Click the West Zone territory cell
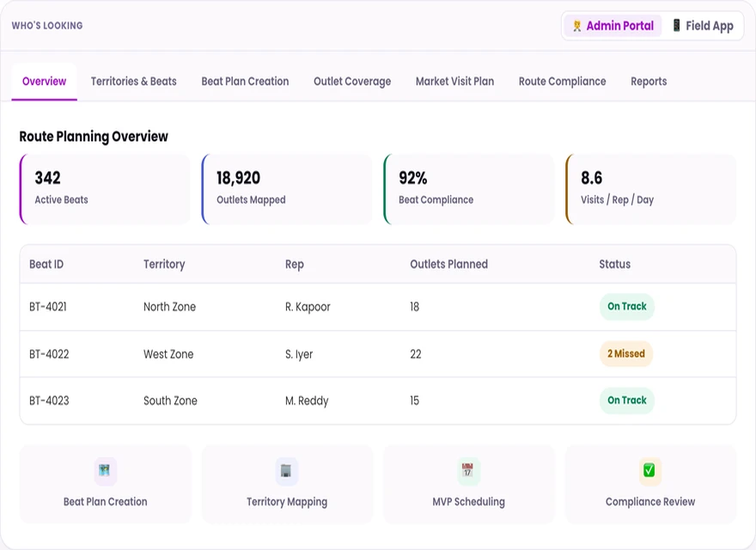The image size is (756, 550). 168,354
